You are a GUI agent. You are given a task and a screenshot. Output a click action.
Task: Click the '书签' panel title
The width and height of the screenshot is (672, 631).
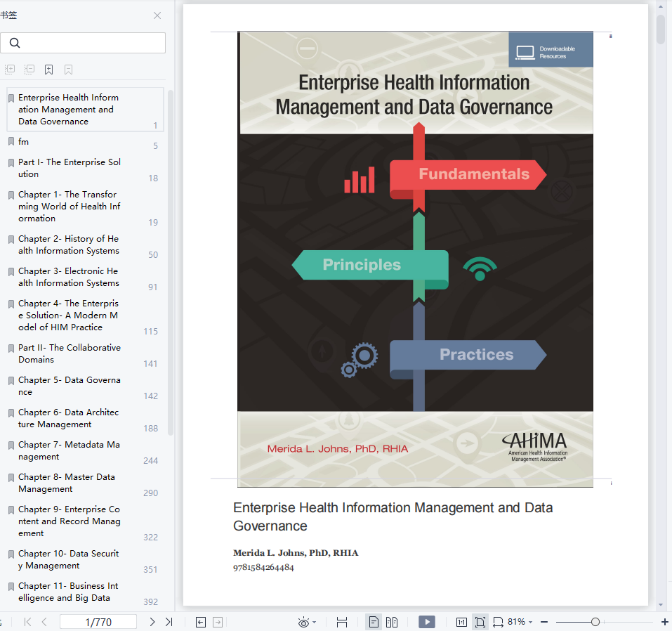pos(8,15)
